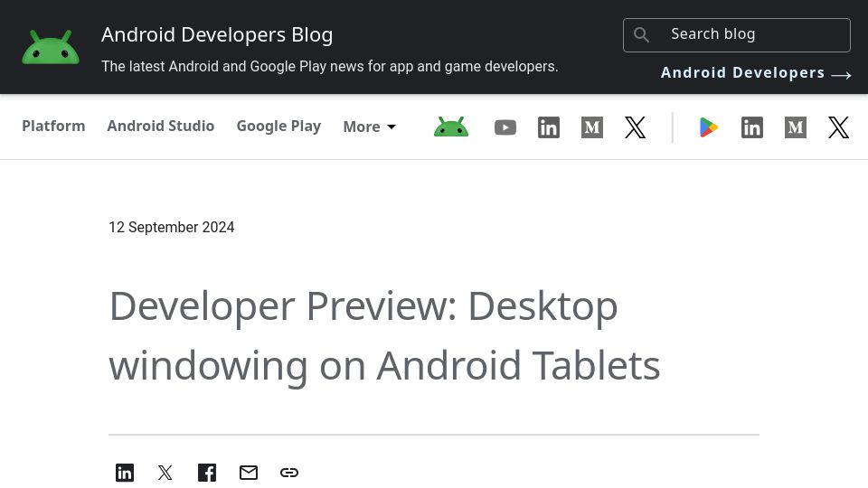Open Google Play LinkedIn icon after Play logo
The width and height of the screenshot is (868, 488).
pos(751,127)
